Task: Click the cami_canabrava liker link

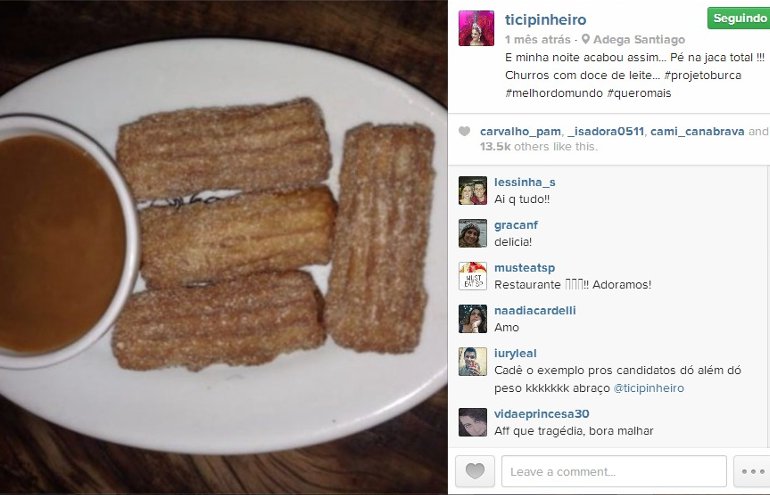Action: pyautogui.click(x=697, y=132)
